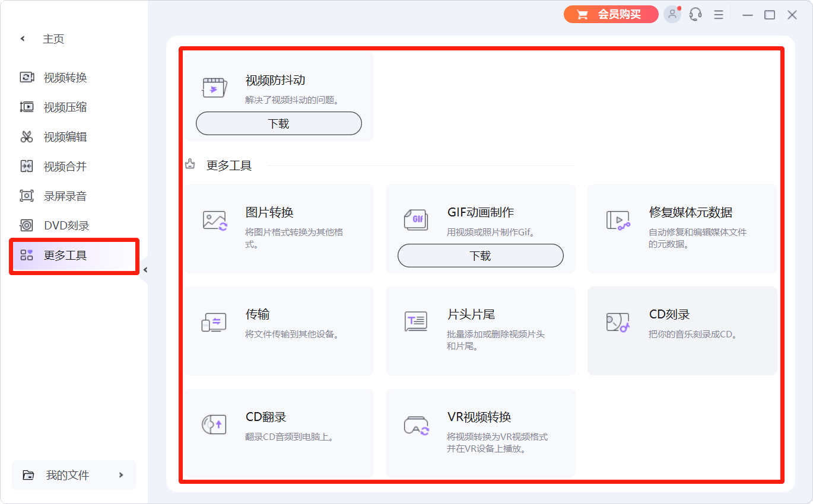The image size is (813, 504).
Task: Click the 更多工具 sidebar label
Action: (x=65, y=256)
